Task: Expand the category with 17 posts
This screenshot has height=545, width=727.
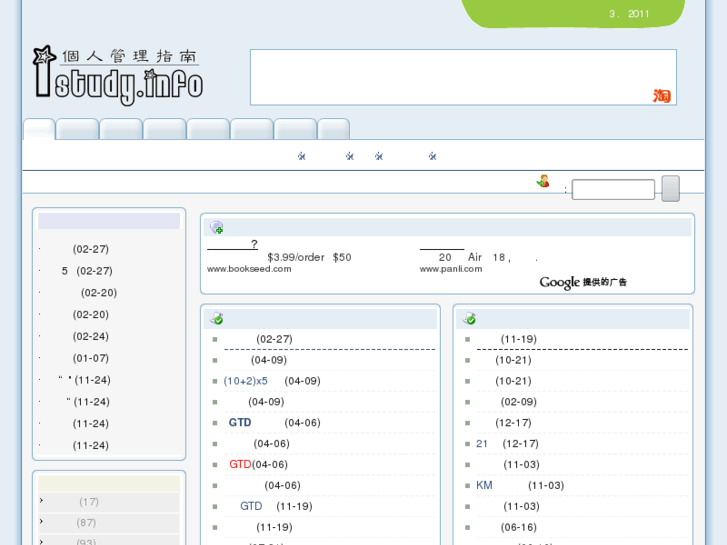Action: pyautogui.click(x=88, y=502)
